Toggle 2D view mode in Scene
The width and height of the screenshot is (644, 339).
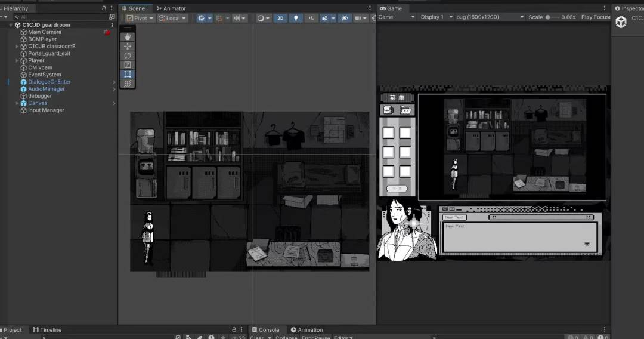[280, 19]
